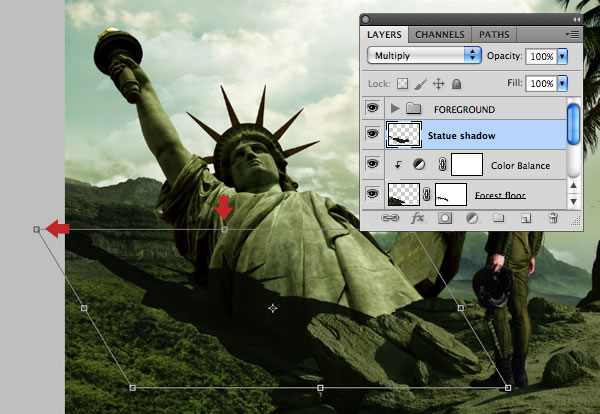Select the Forest floor layer mask thumbnail
Image resolution: width=600 pixels, height=414 pixels.
pos(451,194)
